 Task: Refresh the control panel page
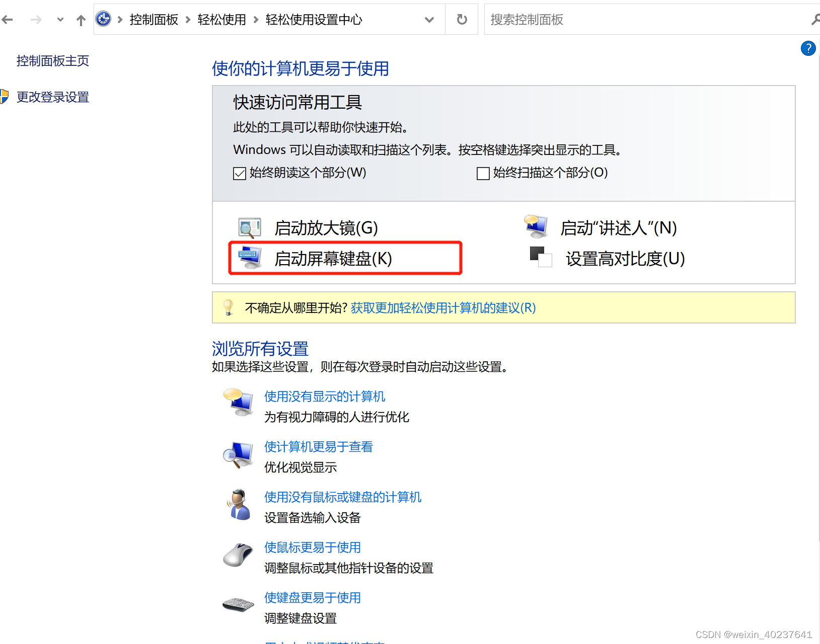tap(462, 20)
